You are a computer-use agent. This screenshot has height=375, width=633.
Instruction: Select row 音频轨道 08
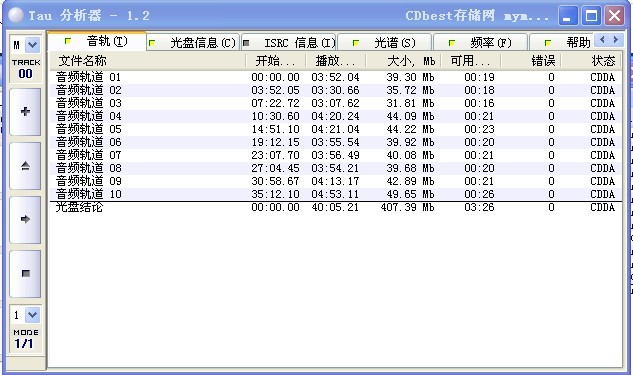click(335, 168)
